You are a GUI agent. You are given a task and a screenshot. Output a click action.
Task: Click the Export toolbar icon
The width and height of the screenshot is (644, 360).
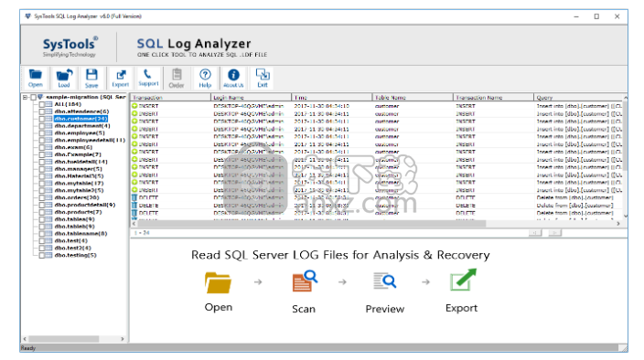coord(121,78)
